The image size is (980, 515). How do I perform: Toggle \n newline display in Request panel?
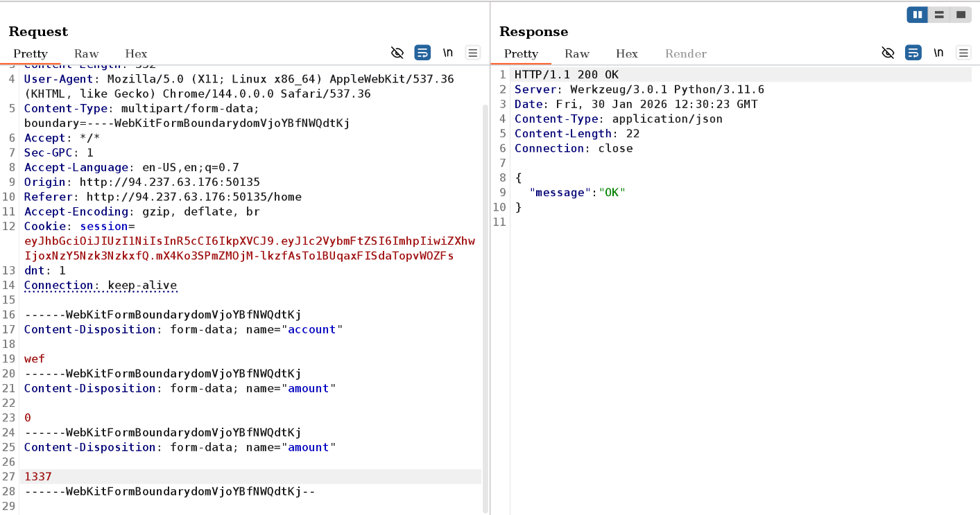(x=448, y=53)
